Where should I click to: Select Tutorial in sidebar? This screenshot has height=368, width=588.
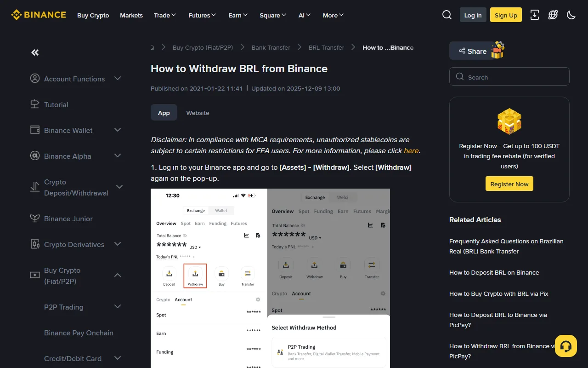(56, 104)
